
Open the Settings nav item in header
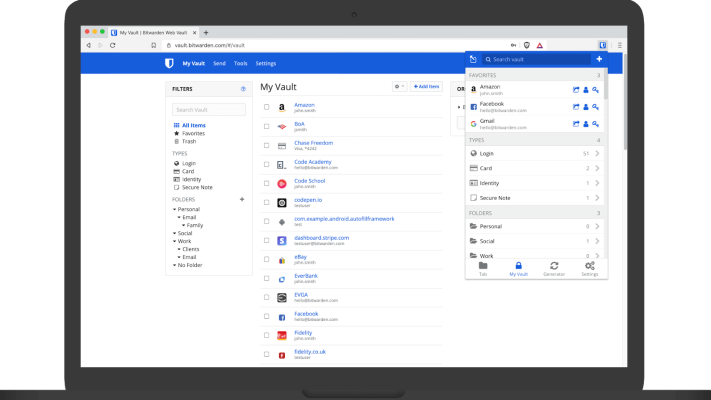click(266, 63)
